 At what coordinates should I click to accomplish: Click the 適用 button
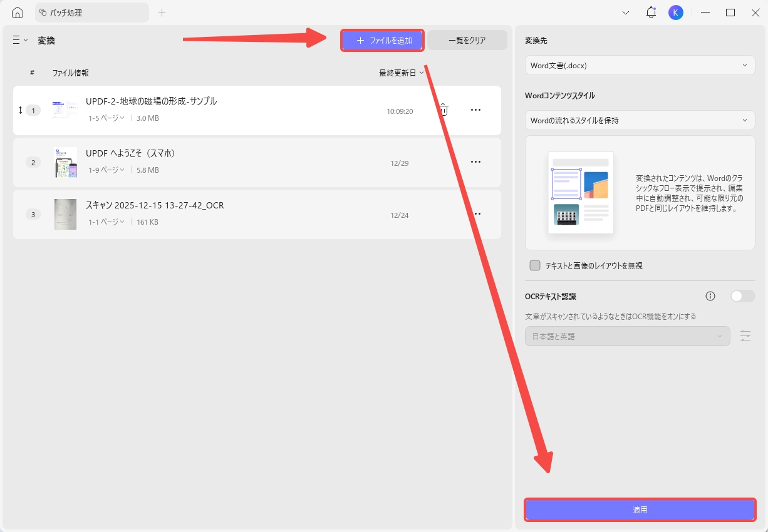(x=640, y=509)
